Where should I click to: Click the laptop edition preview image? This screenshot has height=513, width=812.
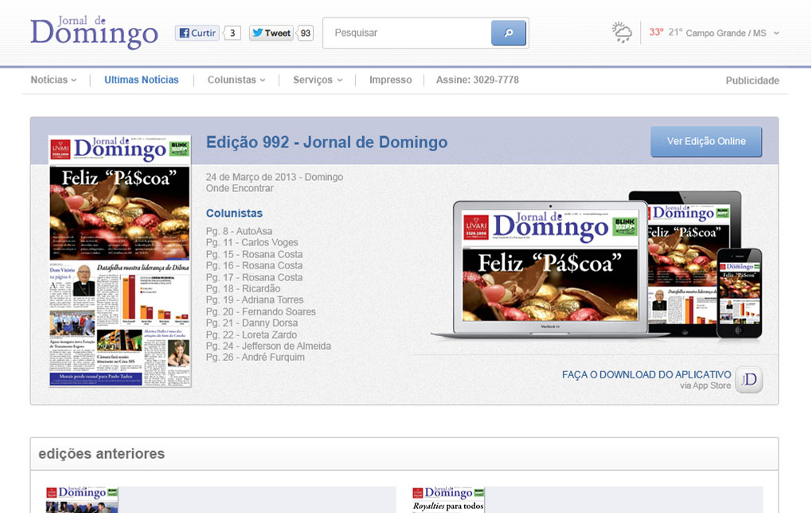549,269
